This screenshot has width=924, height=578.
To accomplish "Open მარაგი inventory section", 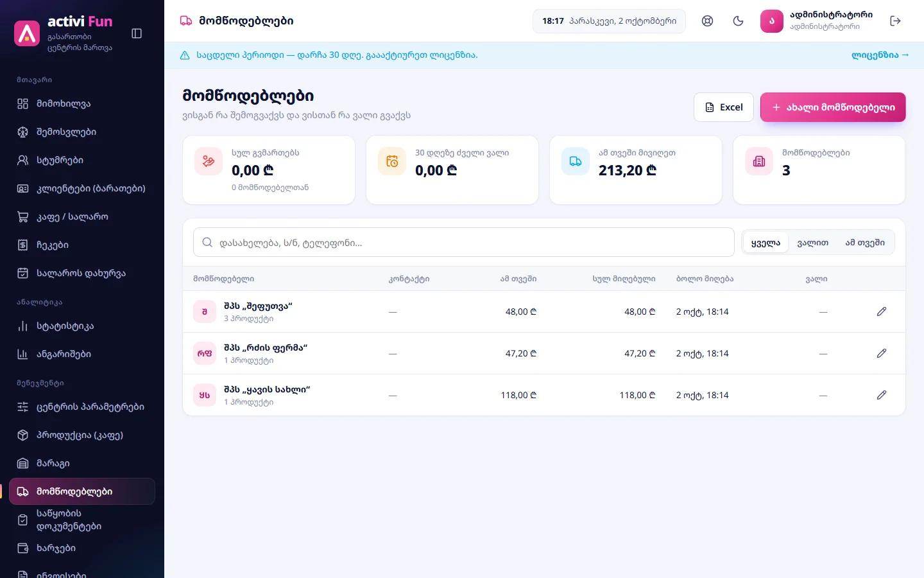I will tap(82, 463).
